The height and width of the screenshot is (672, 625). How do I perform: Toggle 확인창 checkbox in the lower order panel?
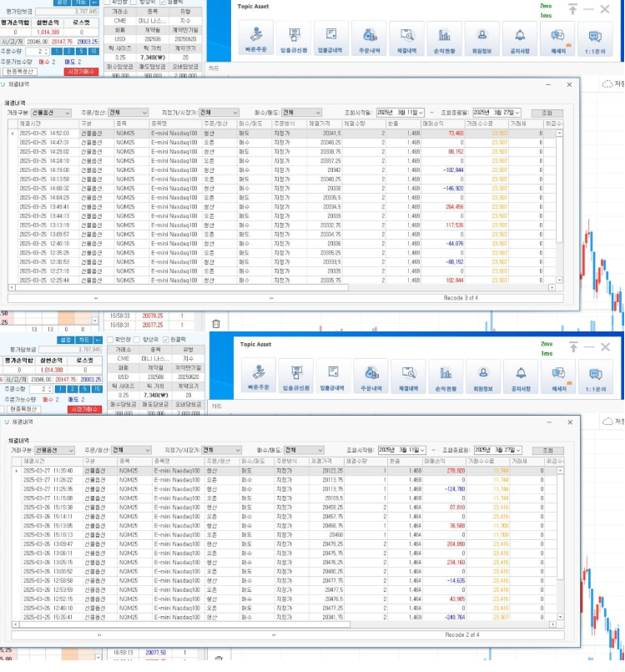(x=110, y=339)
